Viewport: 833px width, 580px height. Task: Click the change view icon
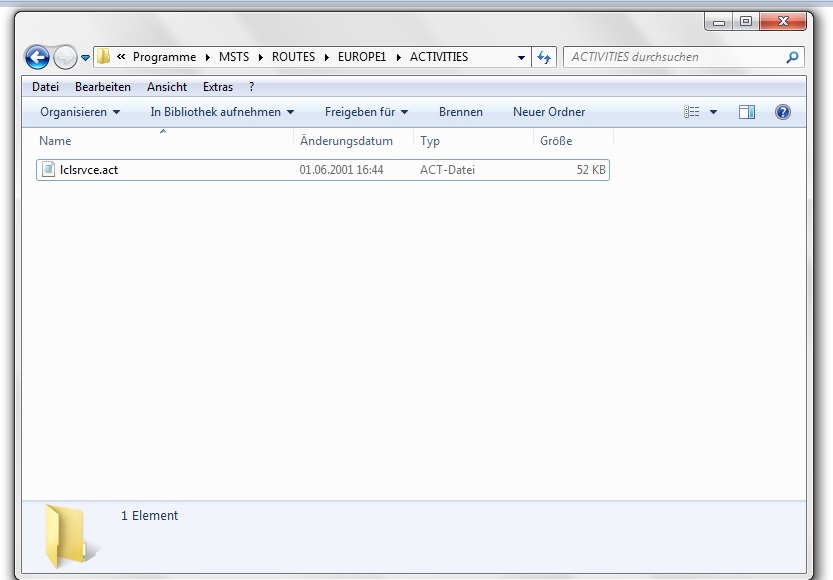(692, 112)
